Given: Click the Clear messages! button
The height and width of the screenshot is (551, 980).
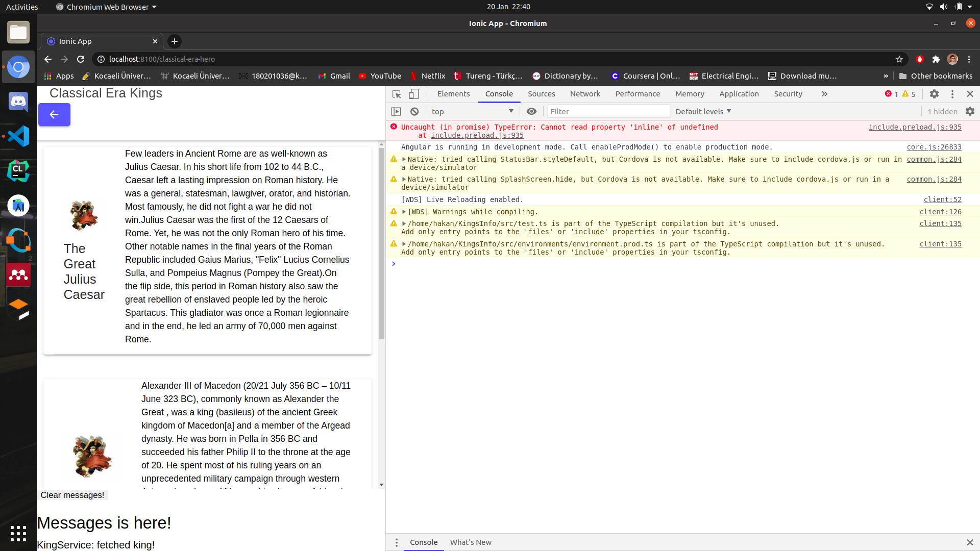Looking at the screenshot, I should [x=72, y=495].
